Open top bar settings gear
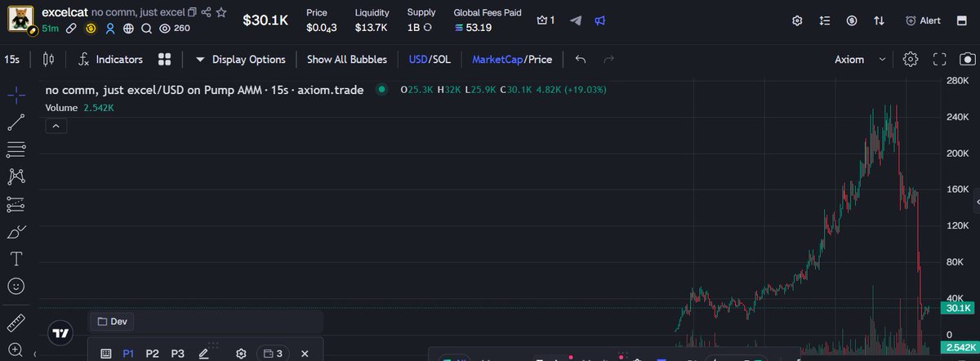The height and width of the screenshot is (361, 980). (x=798, y=20)
